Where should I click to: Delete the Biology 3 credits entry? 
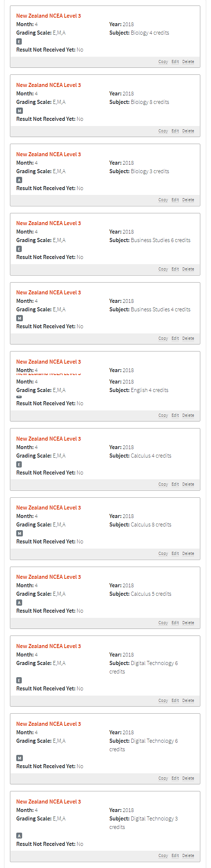[x=188, y=200]
